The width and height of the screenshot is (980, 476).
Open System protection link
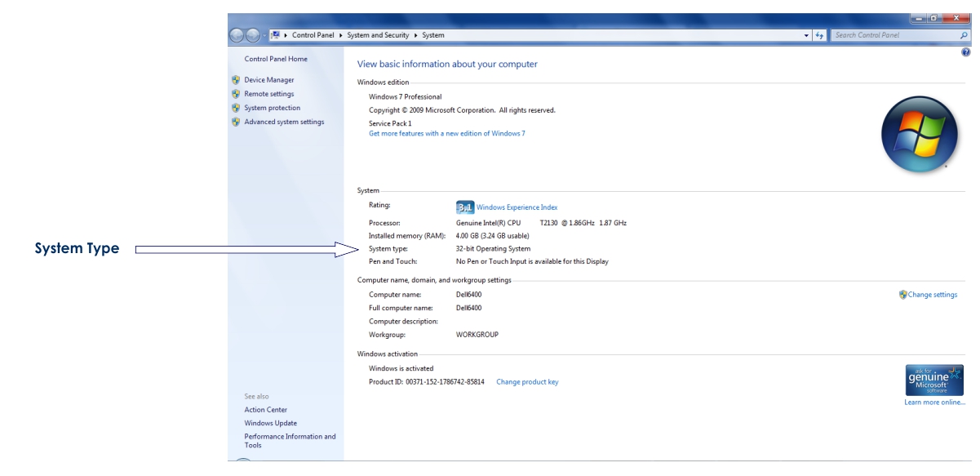(273, 108)
